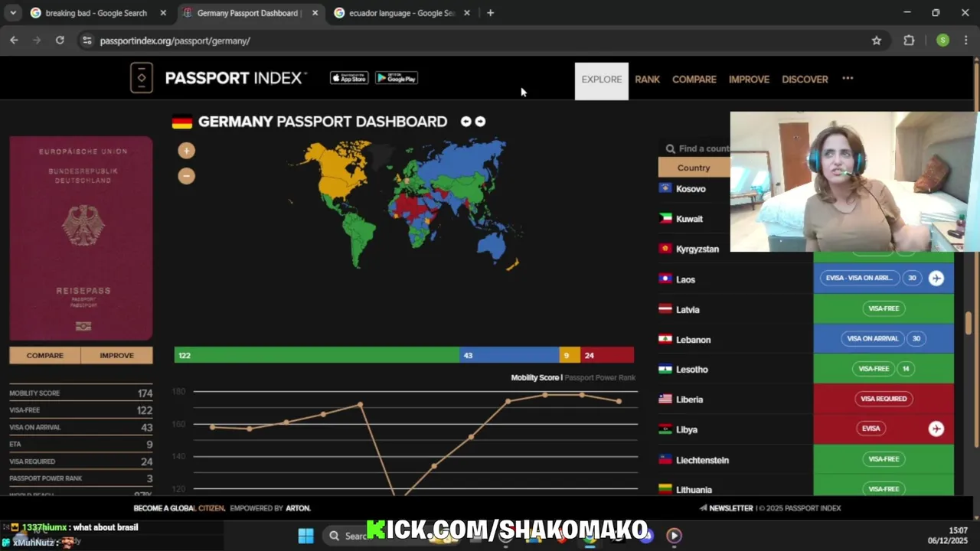Click the Germany passport cover image
Viewport: 980px width, 551px height.
[81, 239]
